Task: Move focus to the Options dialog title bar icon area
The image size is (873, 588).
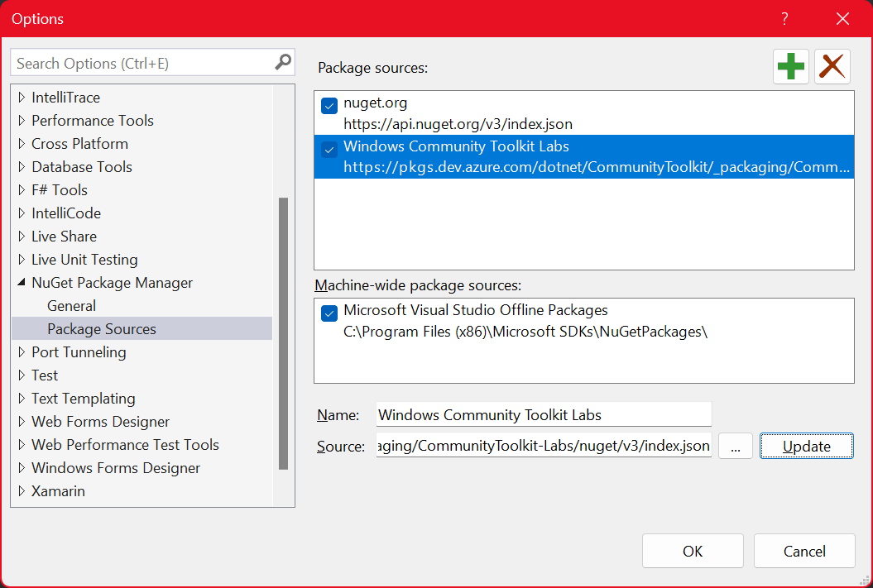Action: [37, 18]
